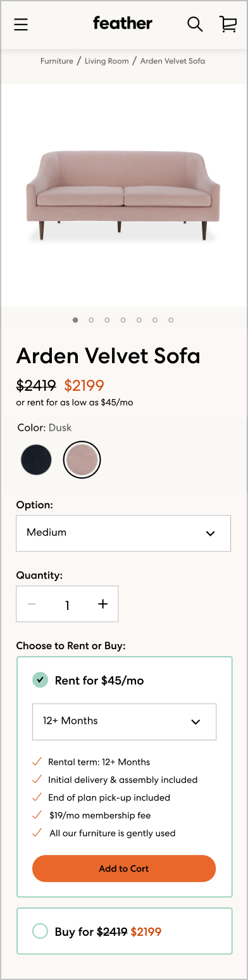The height and width of the screenshot is (980, 248).
Task: Increase quantity with the plus icon
Action: pyautogui.click(x=103, y=604)
